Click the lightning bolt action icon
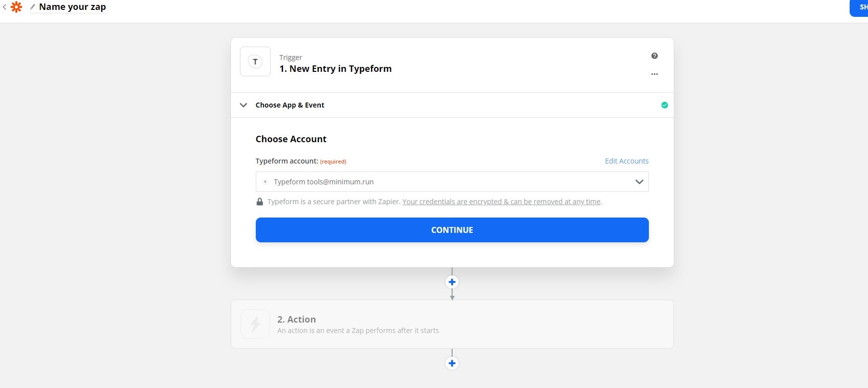 [255, 324]
